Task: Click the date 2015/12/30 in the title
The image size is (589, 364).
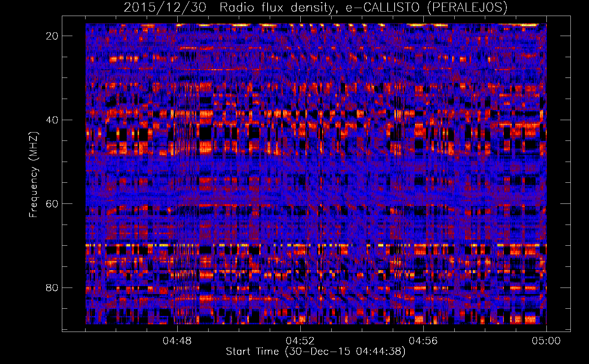Action: coord(165,8)
